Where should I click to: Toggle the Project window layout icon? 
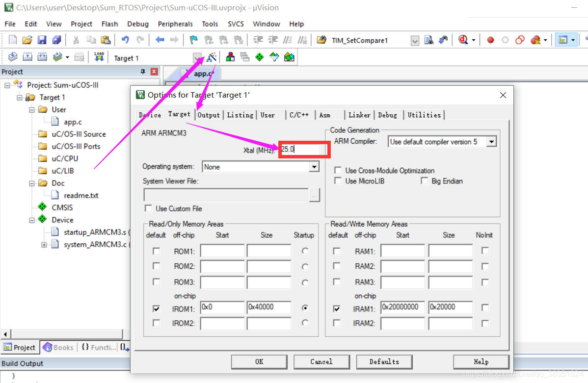563,40
